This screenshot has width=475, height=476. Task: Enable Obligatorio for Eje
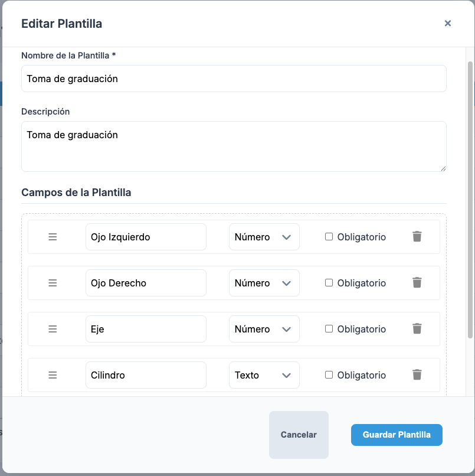[x=329, y=329]
